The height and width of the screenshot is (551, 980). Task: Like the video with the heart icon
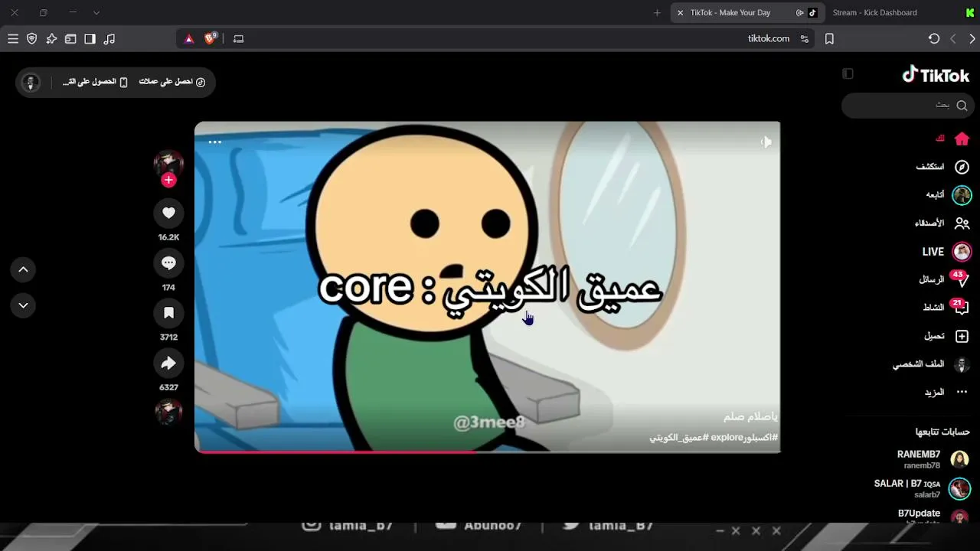(x=168, y=214)
